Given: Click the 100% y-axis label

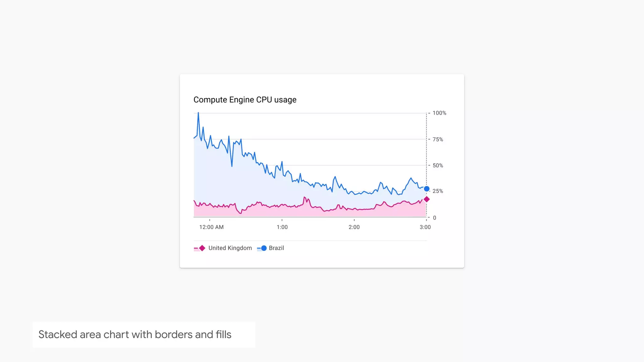Looking at the screenshot, I should pos(439,113).
